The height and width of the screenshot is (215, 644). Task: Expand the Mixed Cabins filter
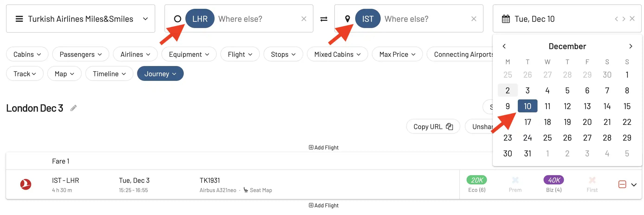click(338, 54)
